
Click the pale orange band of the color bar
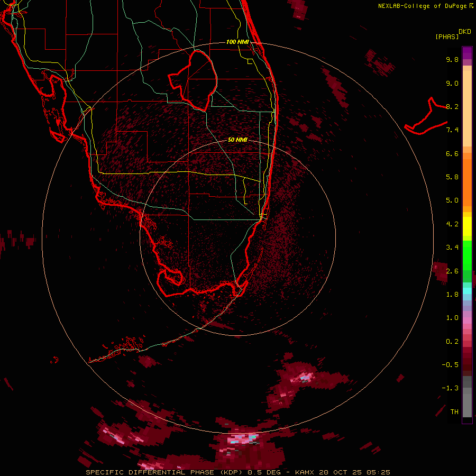point(467,108)
